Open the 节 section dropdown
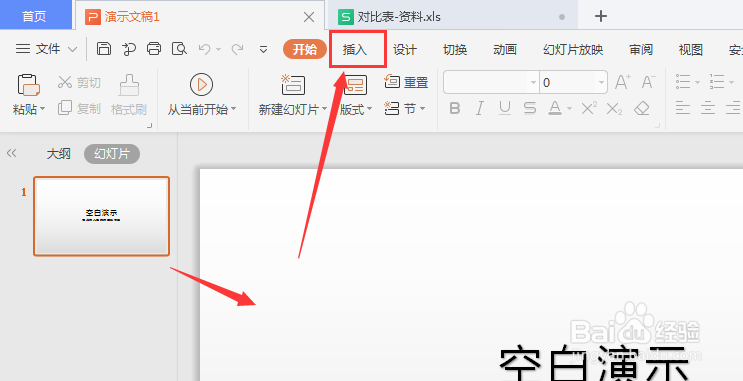The width and height of the screenshot is (743, 381). tap(405, 109)
